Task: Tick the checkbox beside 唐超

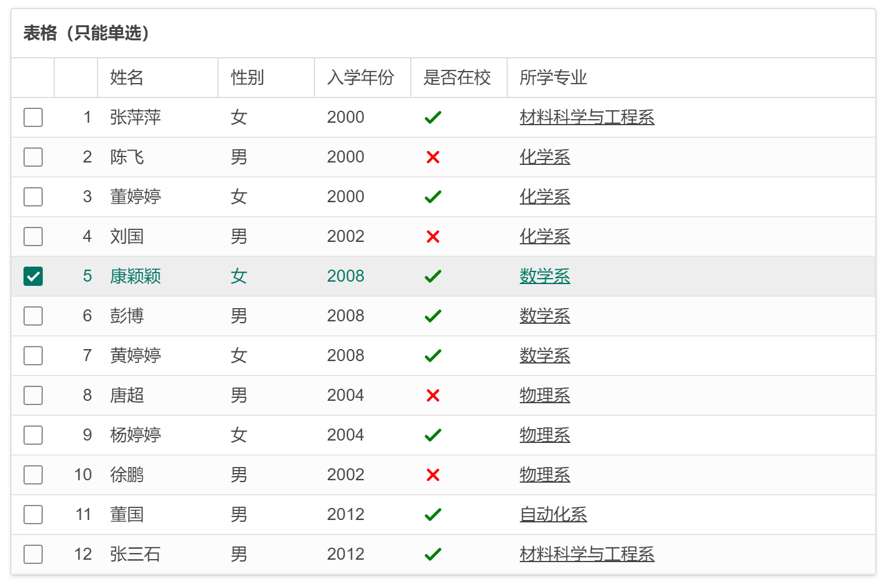Action: 33,395
